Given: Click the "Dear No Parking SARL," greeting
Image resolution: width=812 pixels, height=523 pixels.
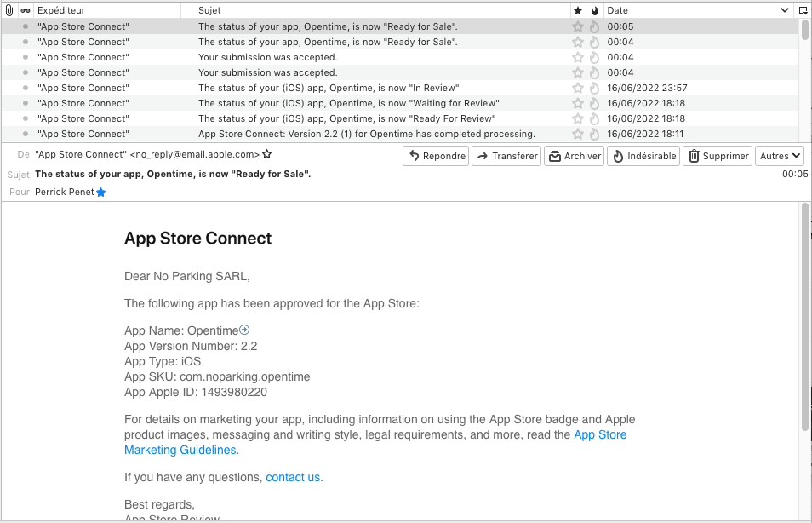Looking at the screenshot, I should [x=187, y=276].
